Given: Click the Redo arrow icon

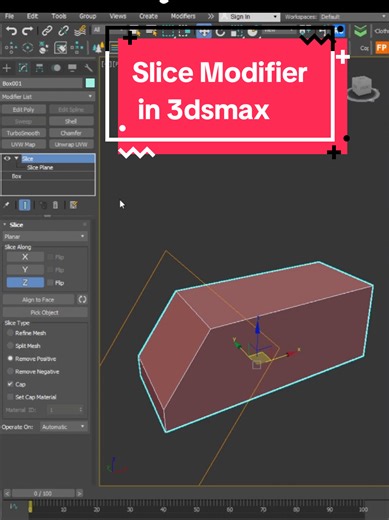Looking at the screenshot, I should coord(27,31).
